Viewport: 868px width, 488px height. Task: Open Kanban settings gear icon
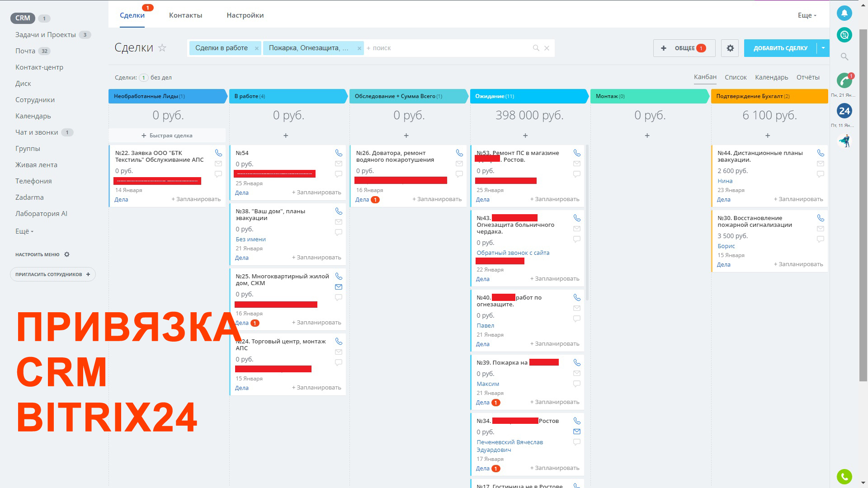point(730,48)
